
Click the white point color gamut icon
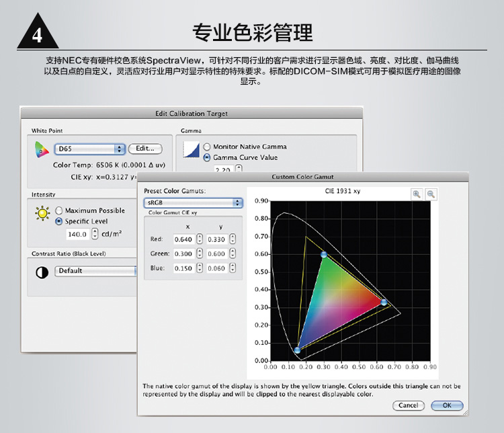(x=42, y=150)
